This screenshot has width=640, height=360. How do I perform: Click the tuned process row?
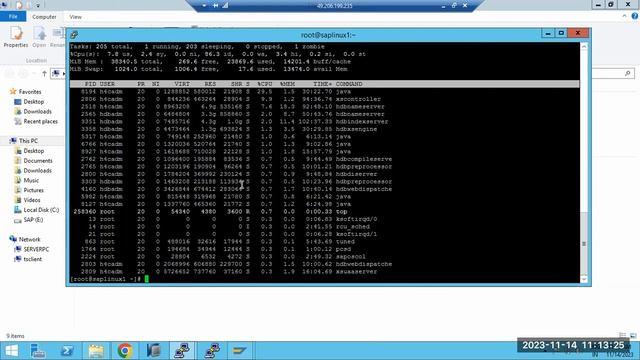click(221, 242)
